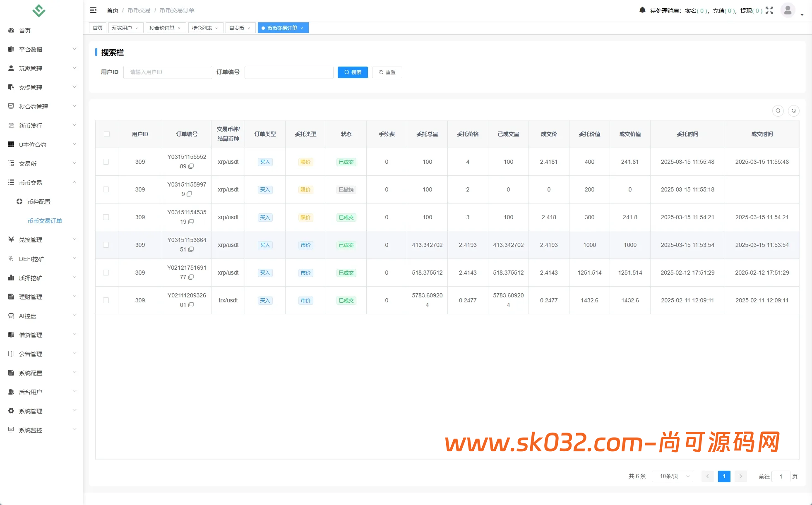Click the 重置 reset button
This screenshot has width=812, height=505.
[x=387, y=72]
